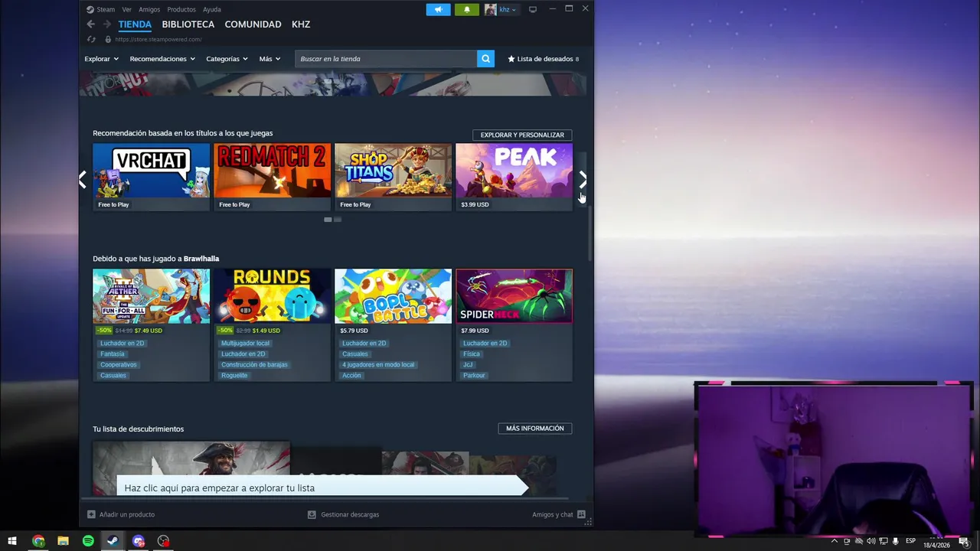Open the Productos menu

[181, 9]
